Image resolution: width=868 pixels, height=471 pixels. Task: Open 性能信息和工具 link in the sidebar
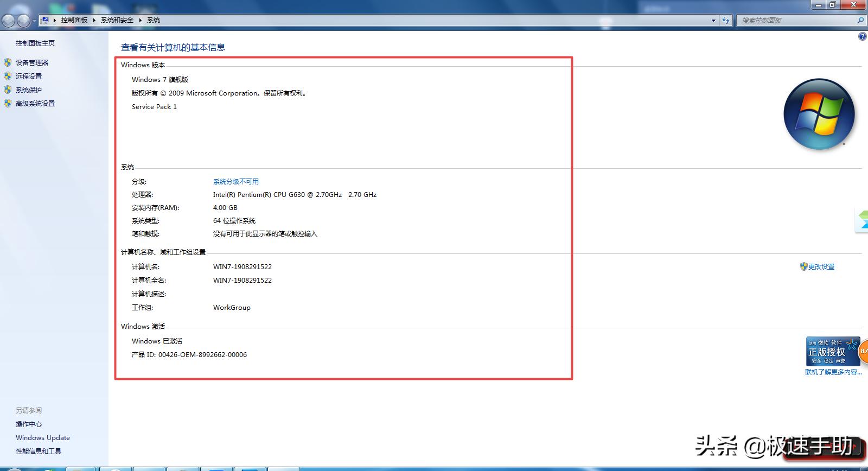coord(39,451)
